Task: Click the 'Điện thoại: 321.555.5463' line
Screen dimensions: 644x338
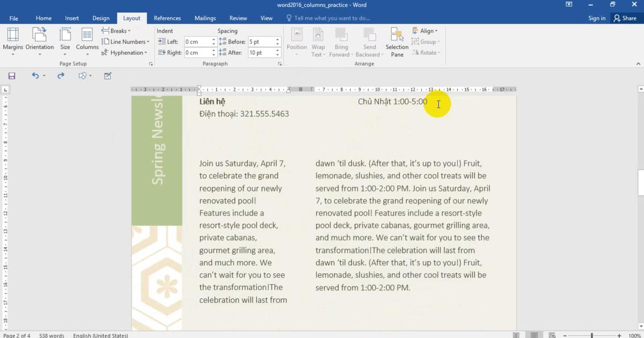Action: 244,114
